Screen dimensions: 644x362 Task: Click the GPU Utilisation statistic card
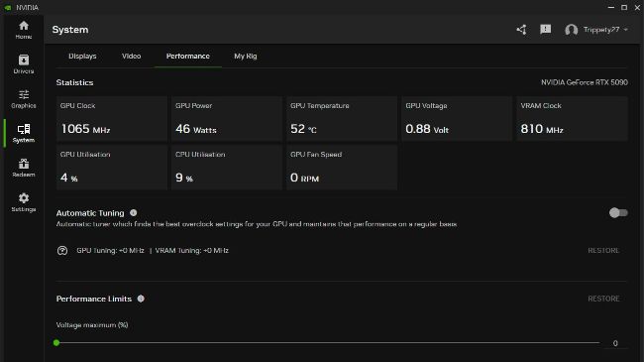point(112,168)
